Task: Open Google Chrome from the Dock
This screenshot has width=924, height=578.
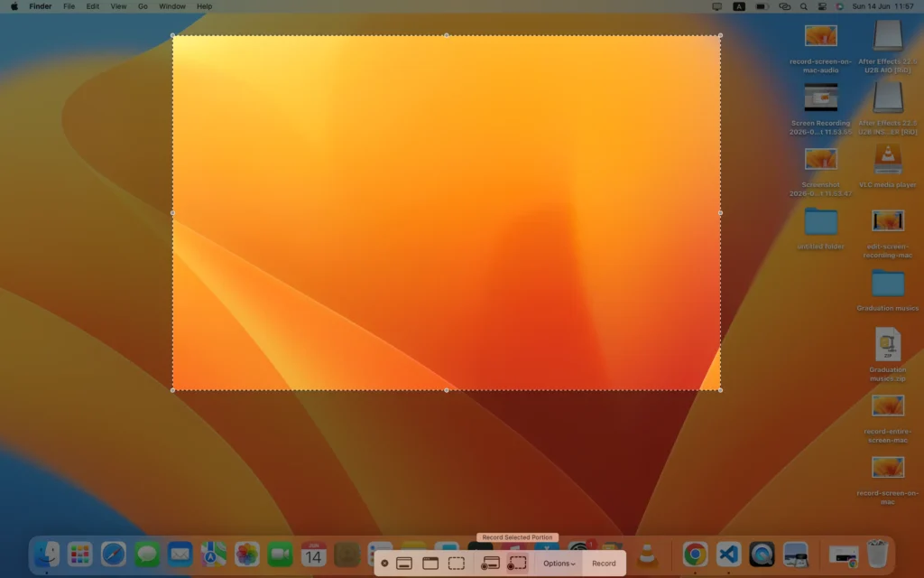Action: 696,555
